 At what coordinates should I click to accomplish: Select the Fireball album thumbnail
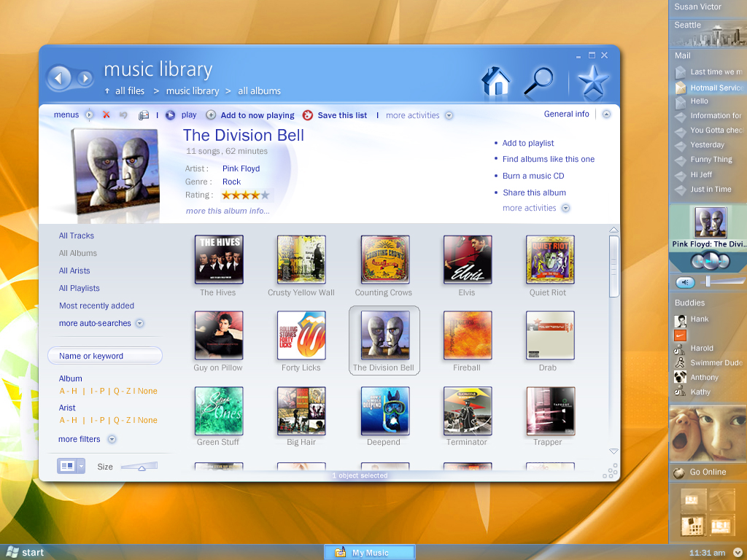(468, 335)
